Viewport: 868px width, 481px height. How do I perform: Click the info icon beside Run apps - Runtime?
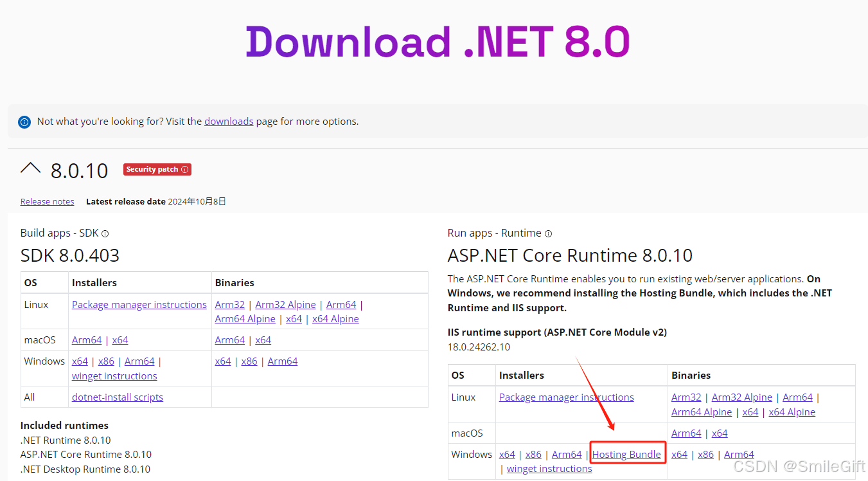click(x=548, y=233)
